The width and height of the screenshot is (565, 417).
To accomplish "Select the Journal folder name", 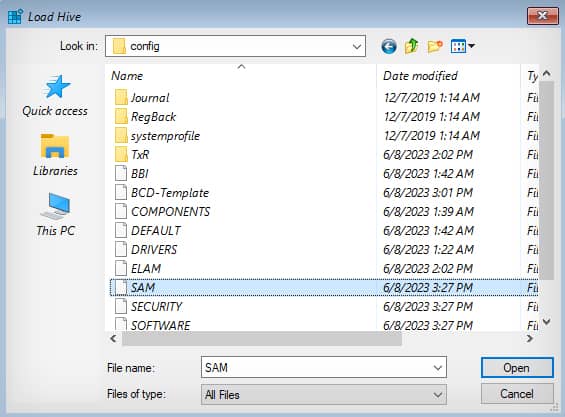I will coord(150,98).
